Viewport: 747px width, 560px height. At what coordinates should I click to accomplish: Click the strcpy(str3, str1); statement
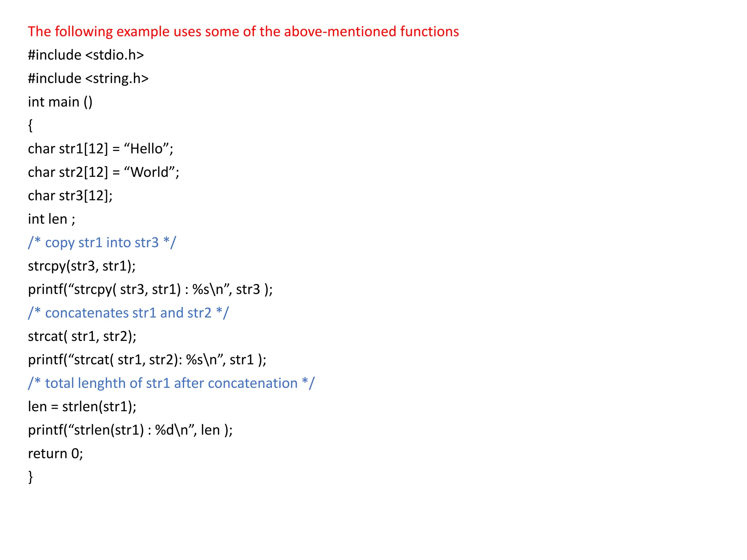82,266
